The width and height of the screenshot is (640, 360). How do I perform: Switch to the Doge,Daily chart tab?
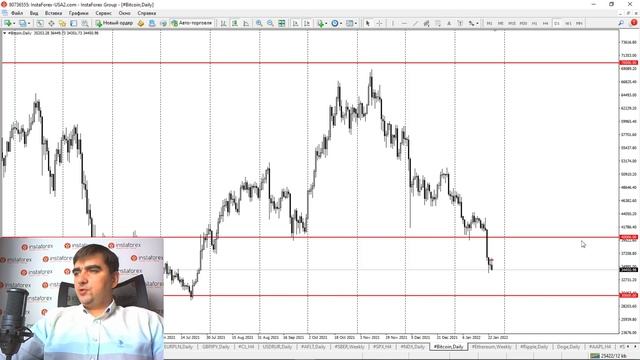(x=569, y=347)
